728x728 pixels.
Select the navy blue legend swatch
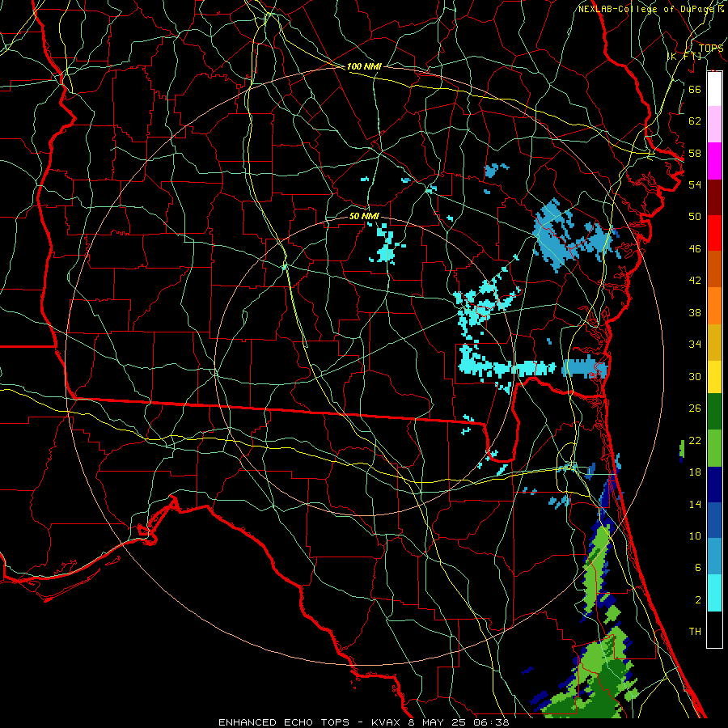point(714,485)
